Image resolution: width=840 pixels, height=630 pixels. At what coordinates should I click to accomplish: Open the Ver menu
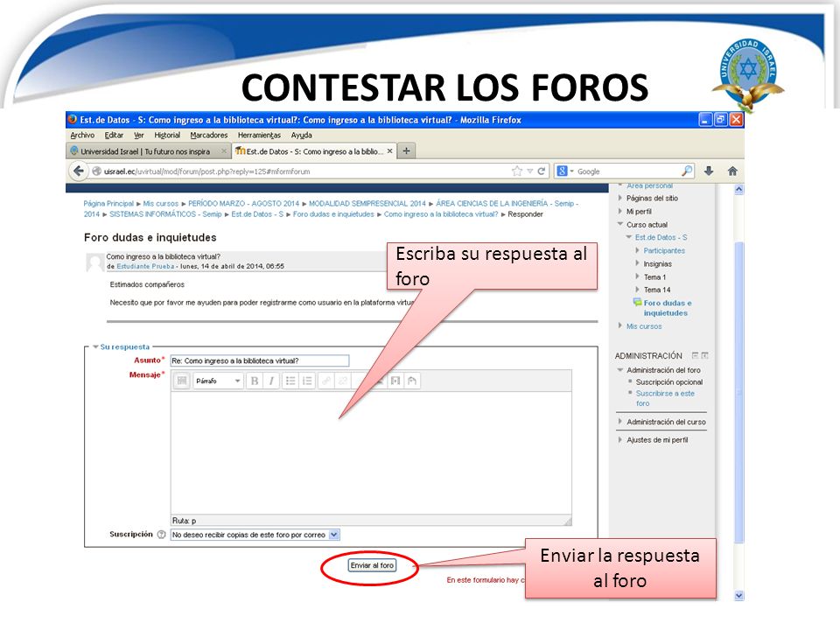139,135
